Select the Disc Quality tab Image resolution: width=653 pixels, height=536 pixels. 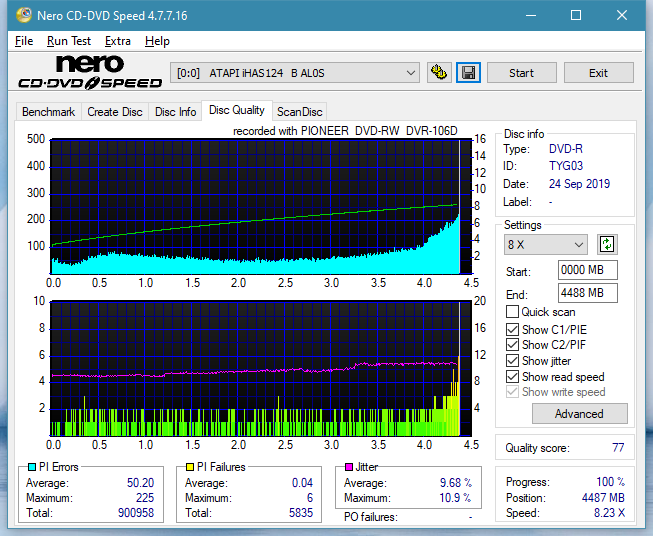(x=237, y=110)
